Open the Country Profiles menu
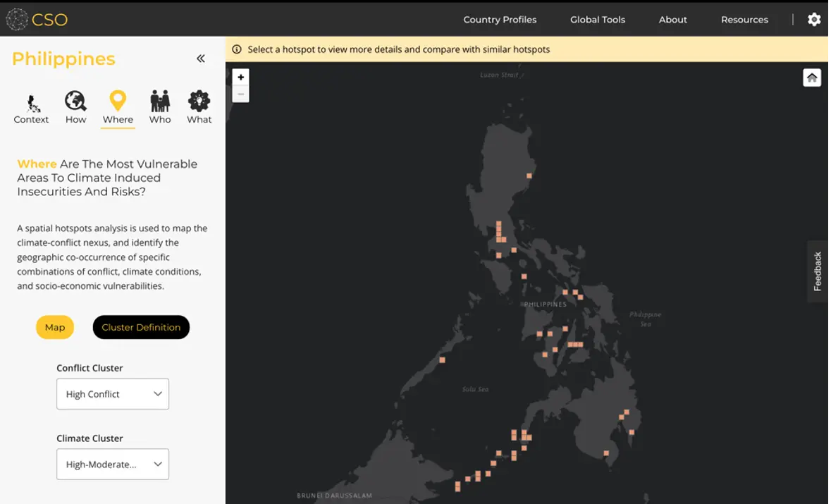Image resolution: width=831 pixels, height=504 pixels. 500,19
